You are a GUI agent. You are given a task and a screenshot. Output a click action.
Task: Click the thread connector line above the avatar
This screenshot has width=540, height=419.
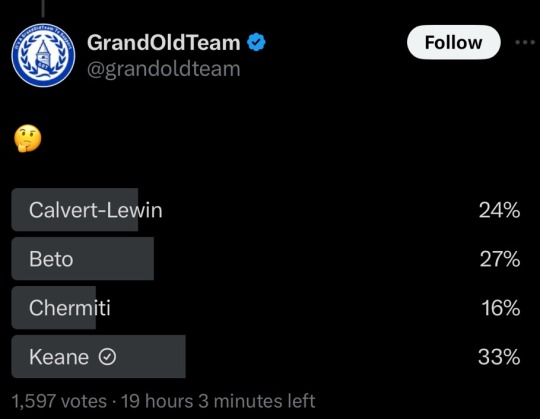[43, 9]
